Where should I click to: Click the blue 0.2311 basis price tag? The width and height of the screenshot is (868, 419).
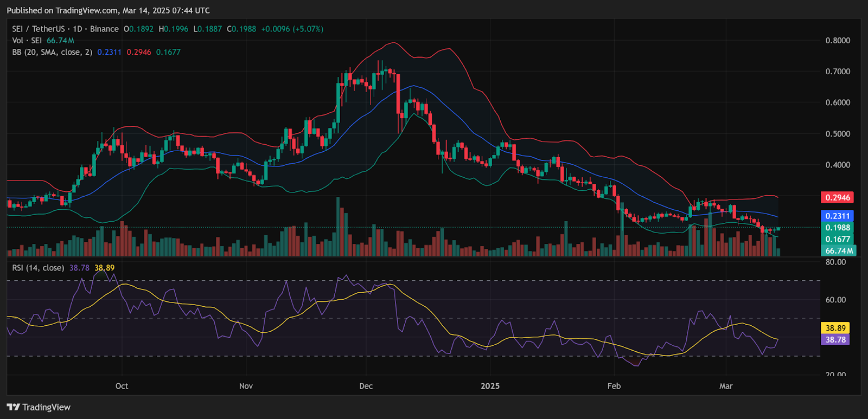[838, 216]
